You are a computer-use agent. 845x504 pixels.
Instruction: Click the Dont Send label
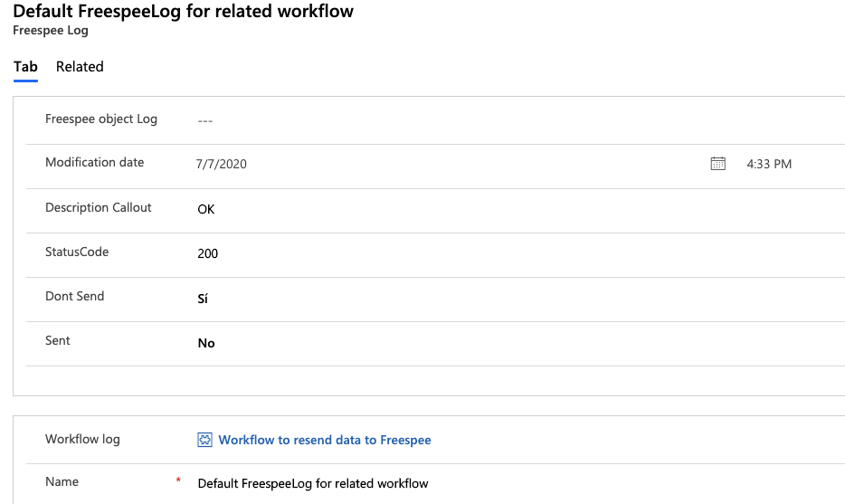point(75,296)
